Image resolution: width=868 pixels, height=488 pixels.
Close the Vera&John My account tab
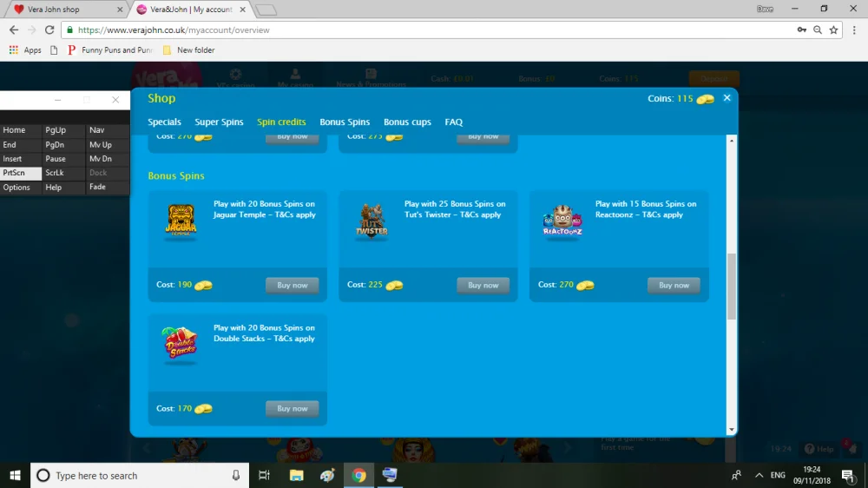coord(242,10)
